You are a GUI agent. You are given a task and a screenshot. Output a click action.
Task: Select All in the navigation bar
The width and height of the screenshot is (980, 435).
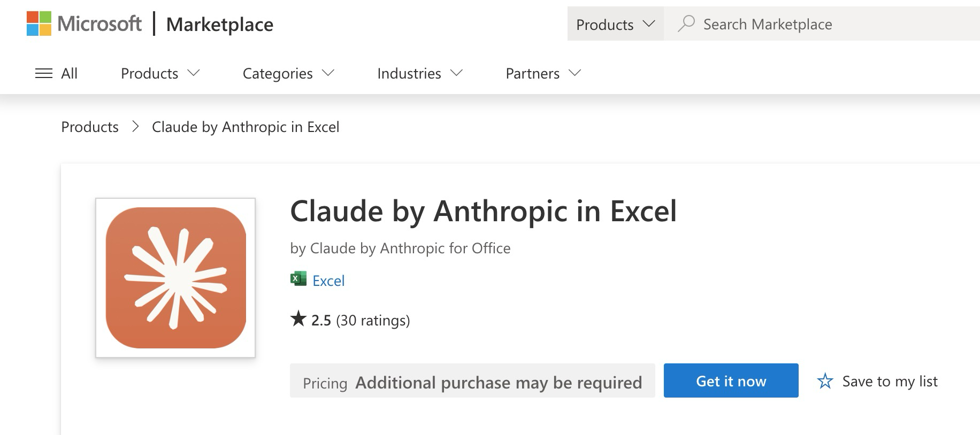click(70, 73)
